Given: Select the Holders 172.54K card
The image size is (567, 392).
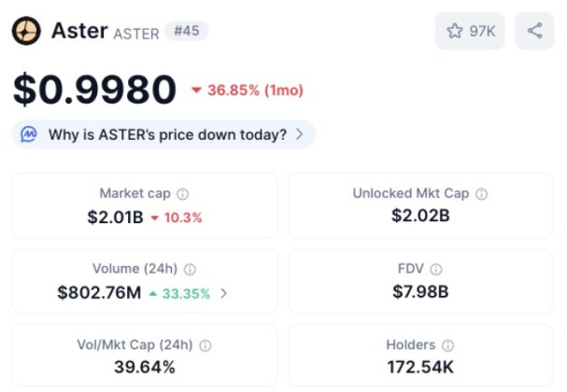Looking at the screenshot, I should [420, 357].
